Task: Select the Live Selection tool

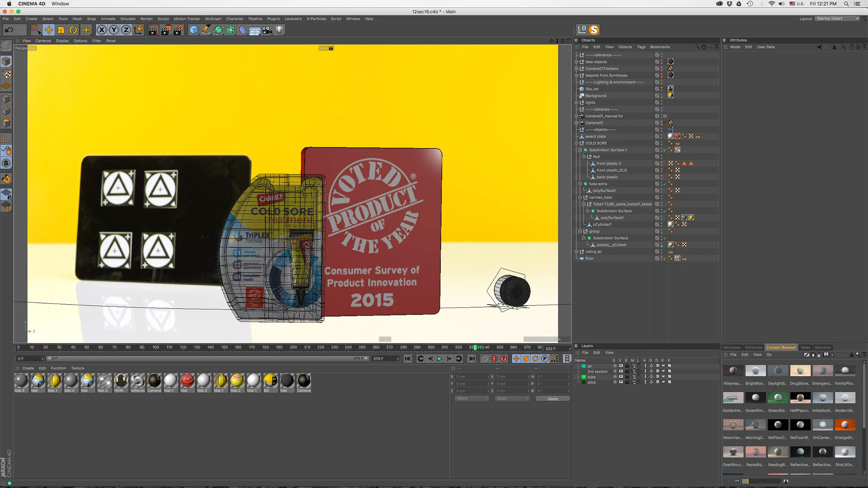Action: 36,30
